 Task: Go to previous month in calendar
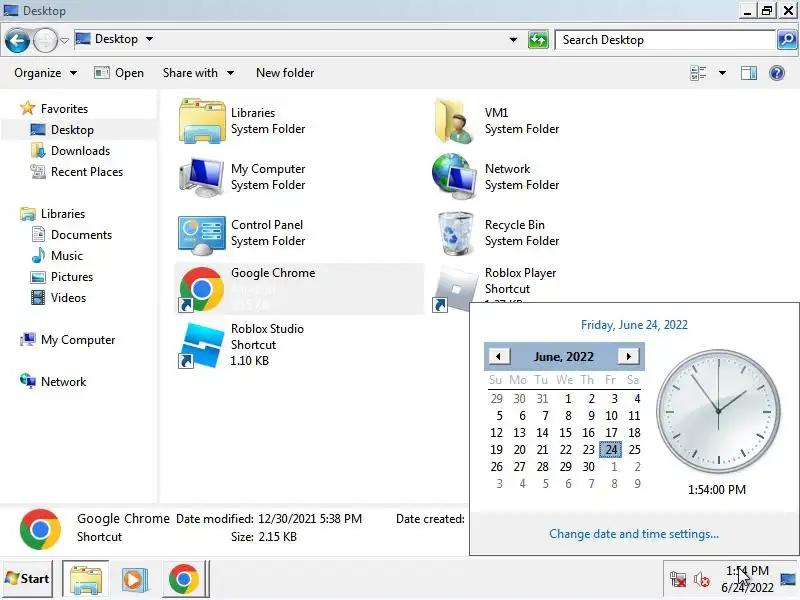point(498,356)
